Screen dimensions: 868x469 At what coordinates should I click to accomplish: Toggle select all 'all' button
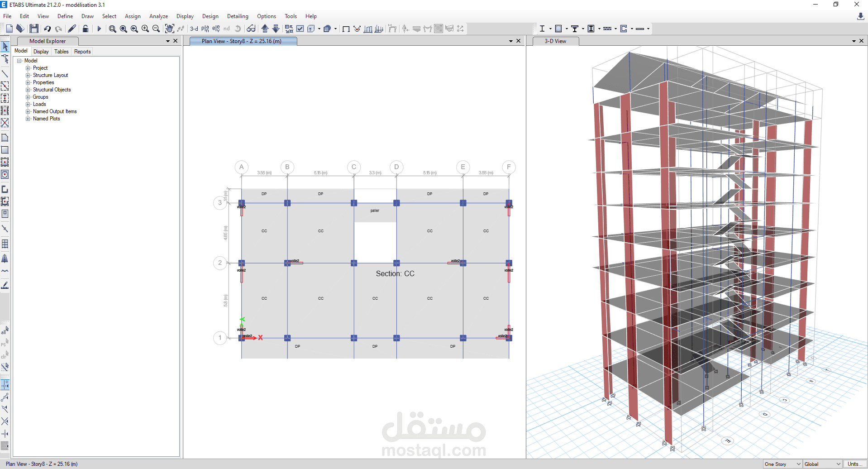click(5, 330)
